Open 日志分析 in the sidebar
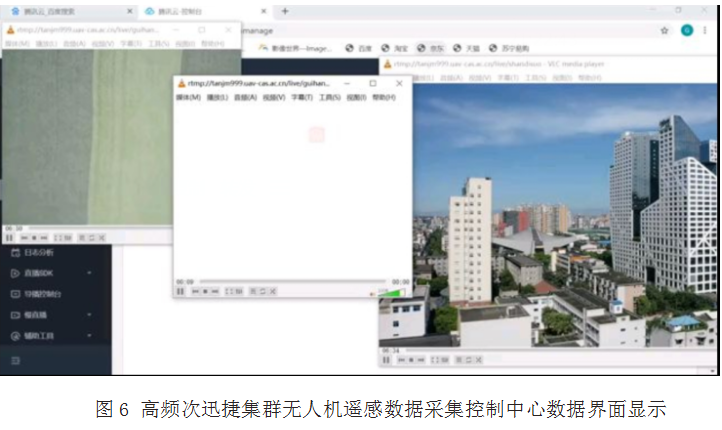The height and width of the screenshot is (430, 722). pos(40,252)
